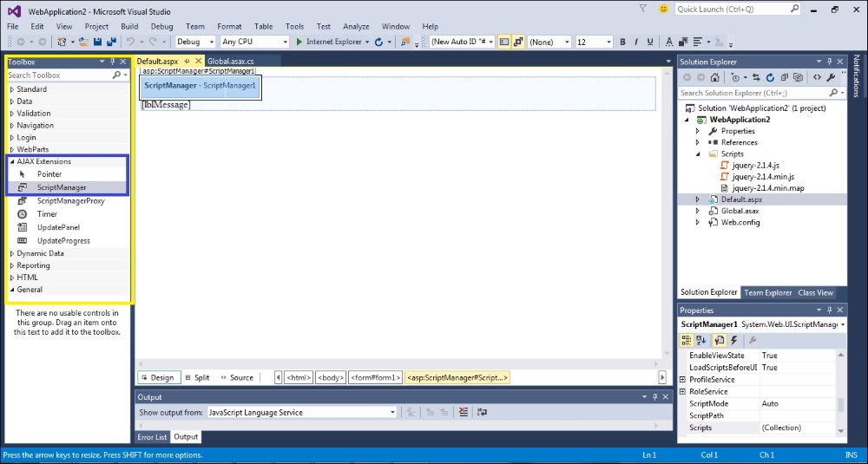Select UpdatePanel in the Toolbox

pyautogui.click(x=59, y=227)
